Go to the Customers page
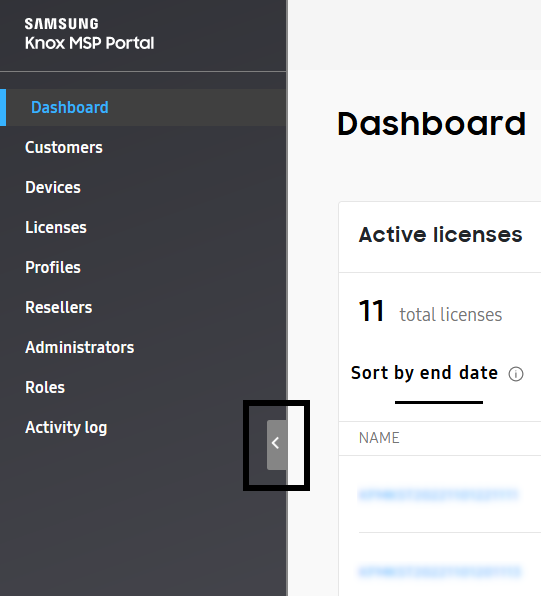Viewport: 541px width, 596px height. 63,147
